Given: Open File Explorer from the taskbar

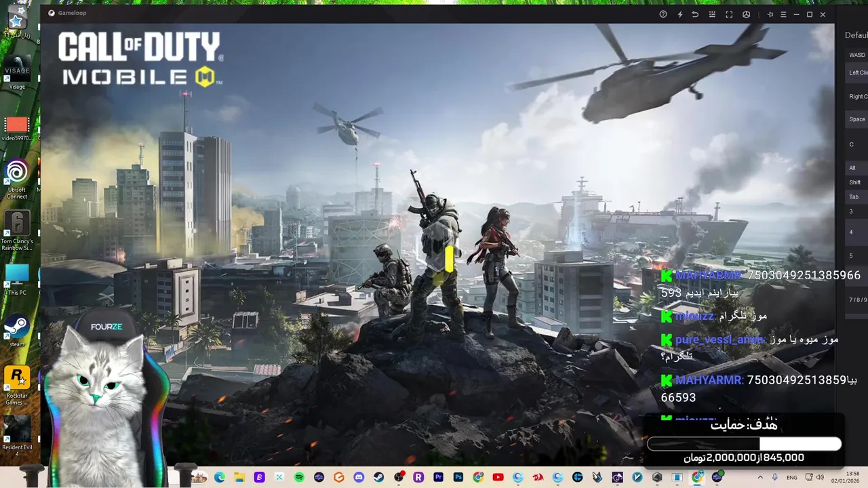Looking at the screenshot, I should [x=239, y=477].
